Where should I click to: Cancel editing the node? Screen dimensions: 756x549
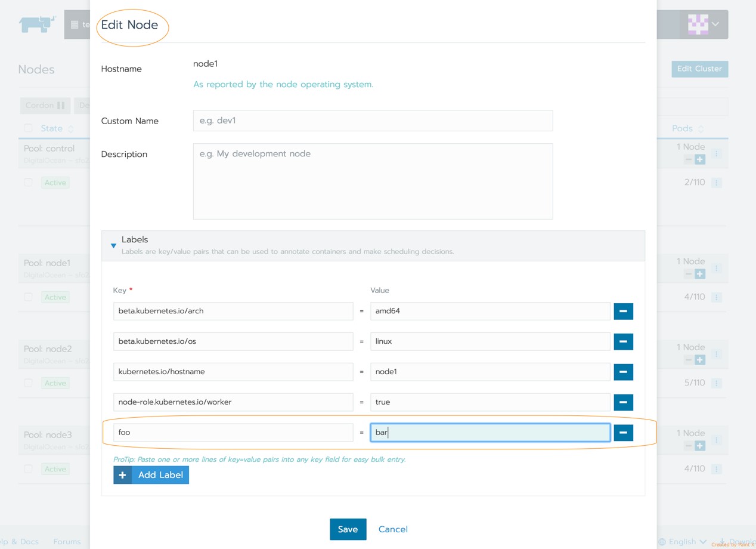click(x=393, y=529)
